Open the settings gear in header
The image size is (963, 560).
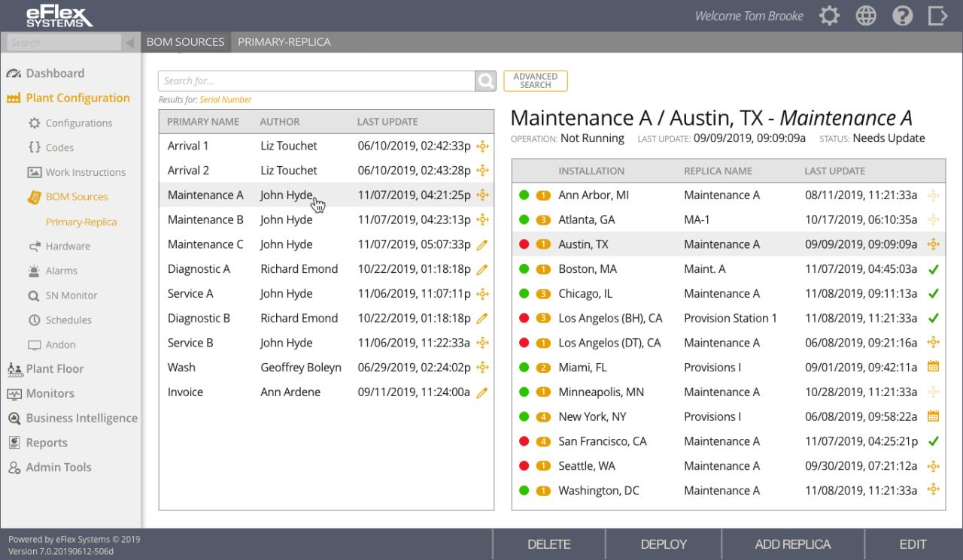pos(829,16)
